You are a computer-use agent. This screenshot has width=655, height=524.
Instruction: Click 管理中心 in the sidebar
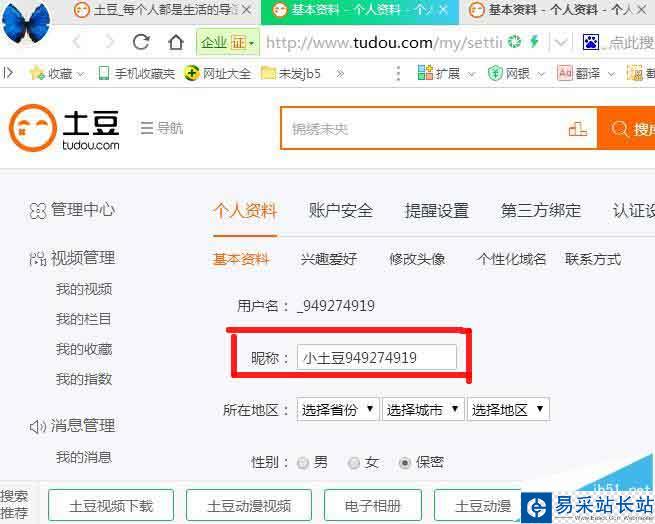72,210
